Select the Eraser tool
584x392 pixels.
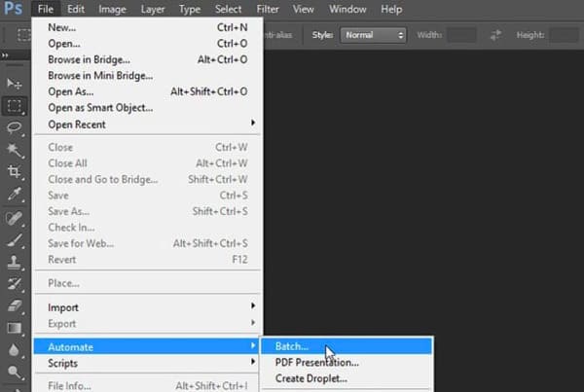pos(15,306)
